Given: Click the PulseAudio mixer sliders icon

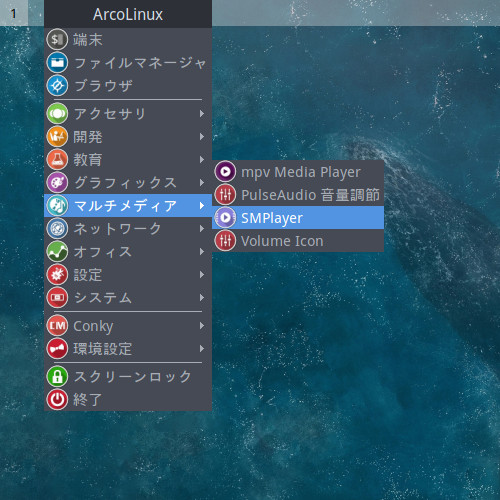Looking at the screenshot, I should (x=225, y=195).
